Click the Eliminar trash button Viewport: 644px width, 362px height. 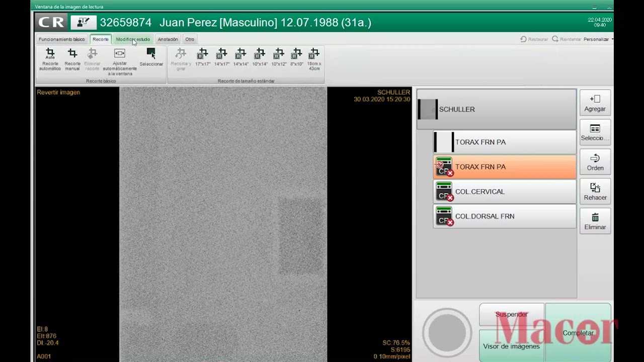[595, 222]
